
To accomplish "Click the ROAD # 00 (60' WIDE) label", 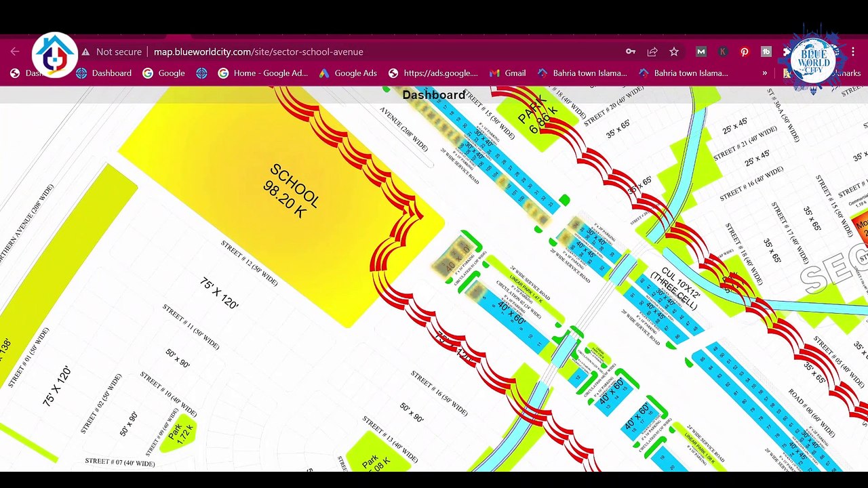I will click(811, 413).
